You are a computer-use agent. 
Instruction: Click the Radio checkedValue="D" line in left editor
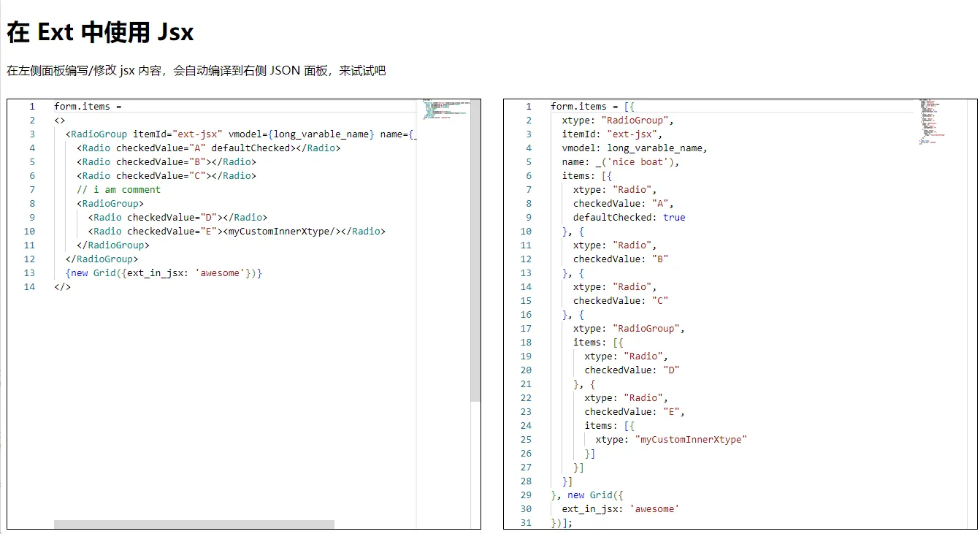pyautogui.click(x=178, y=218)
